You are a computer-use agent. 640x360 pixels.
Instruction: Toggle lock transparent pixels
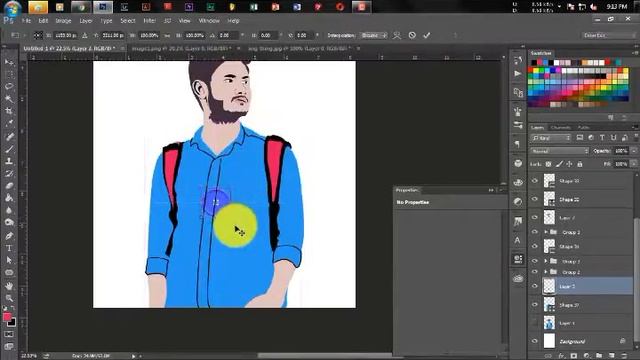548,164
